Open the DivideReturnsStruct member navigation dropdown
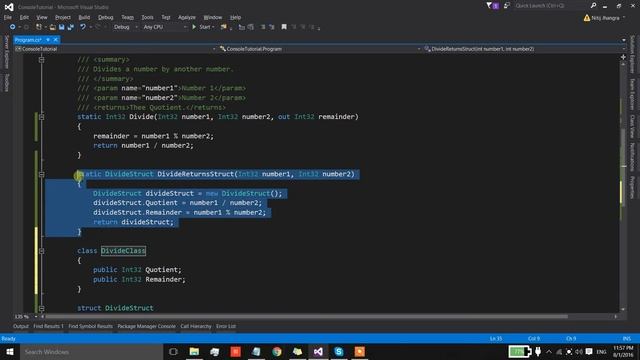Image resolution: width=640 pixels, height=360 pixels. click(x=524, y=49)
